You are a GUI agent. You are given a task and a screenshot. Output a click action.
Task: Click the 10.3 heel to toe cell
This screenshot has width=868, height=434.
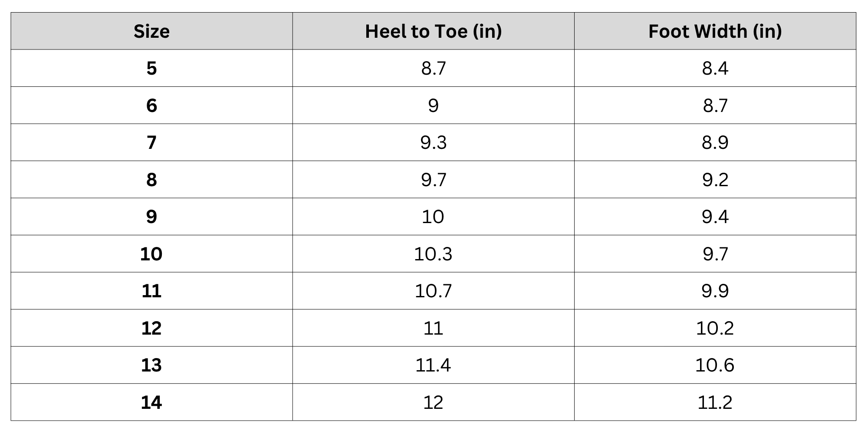433,254
